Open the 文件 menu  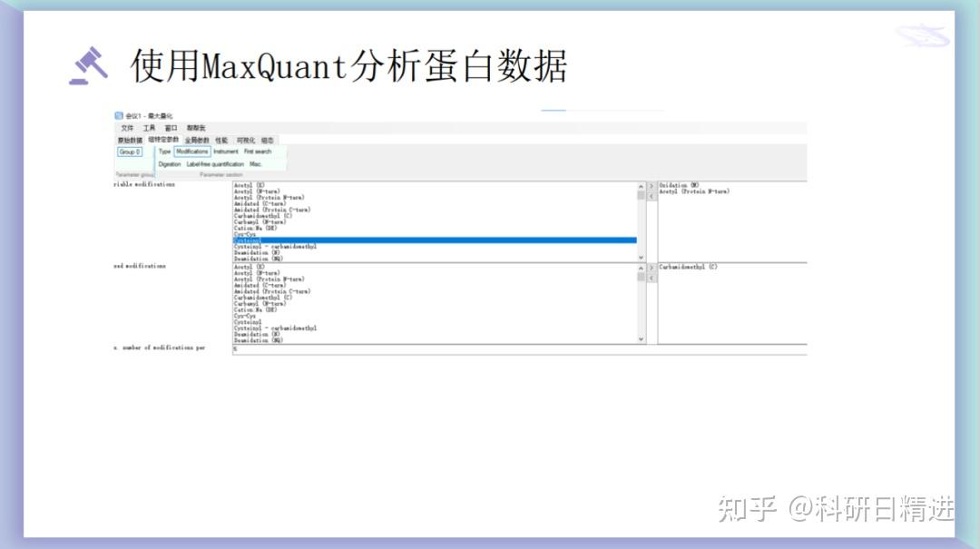(128, 128)
